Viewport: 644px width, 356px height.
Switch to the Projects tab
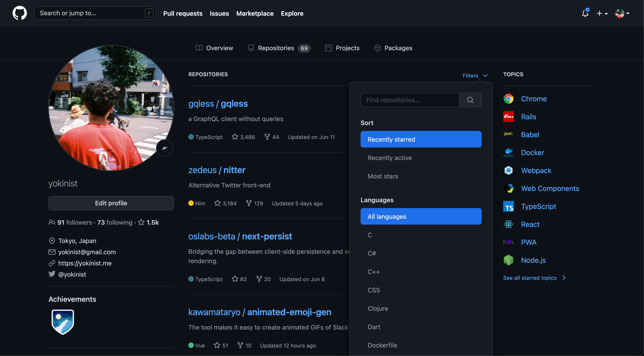click(342, 48)
